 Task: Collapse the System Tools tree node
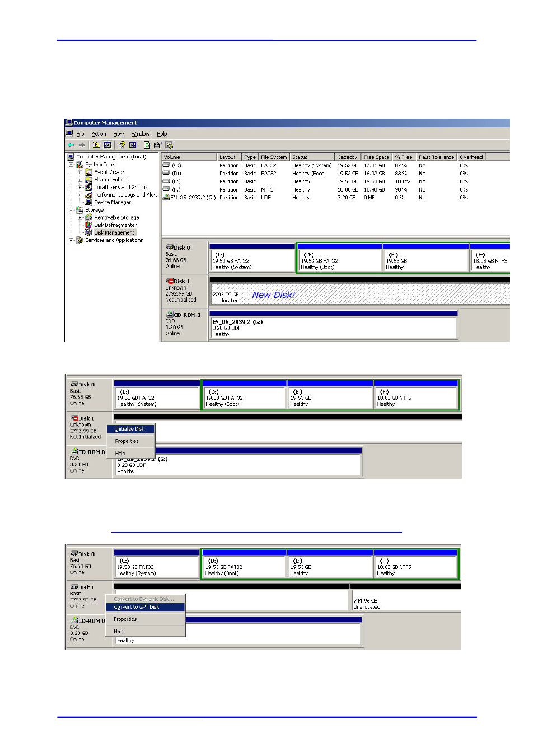(71, 165)
